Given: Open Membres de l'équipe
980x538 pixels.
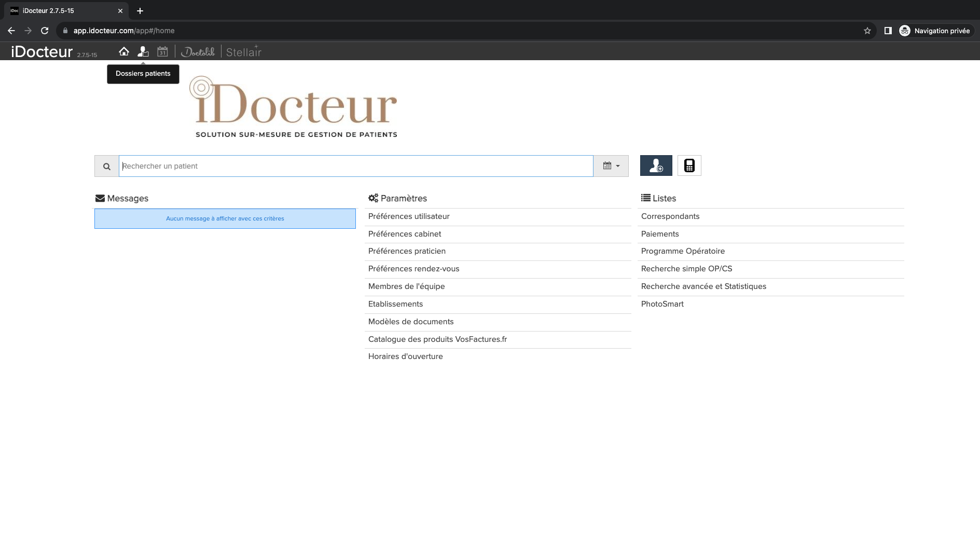Looking at the screenshot, I should coord(406,286).
